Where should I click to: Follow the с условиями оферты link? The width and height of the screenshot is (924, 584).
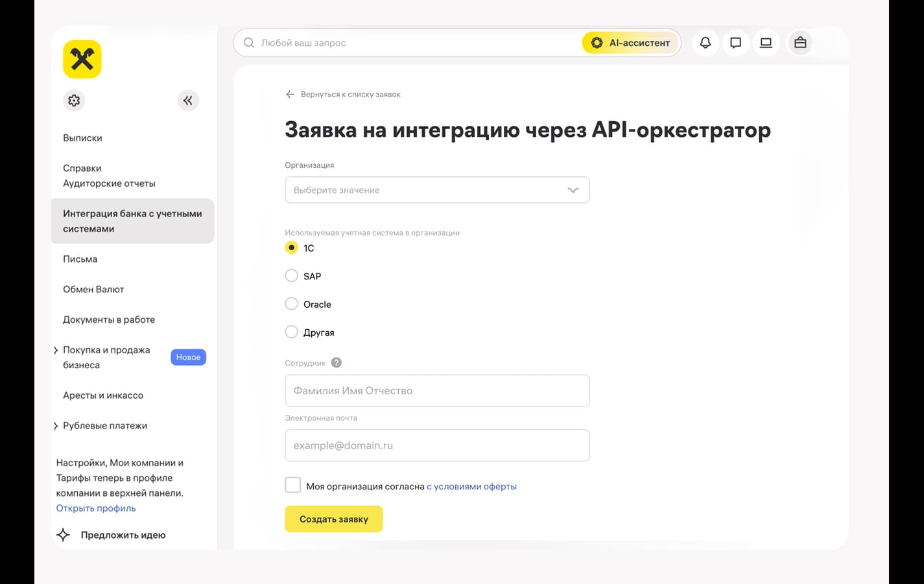[x=471, y=486]
